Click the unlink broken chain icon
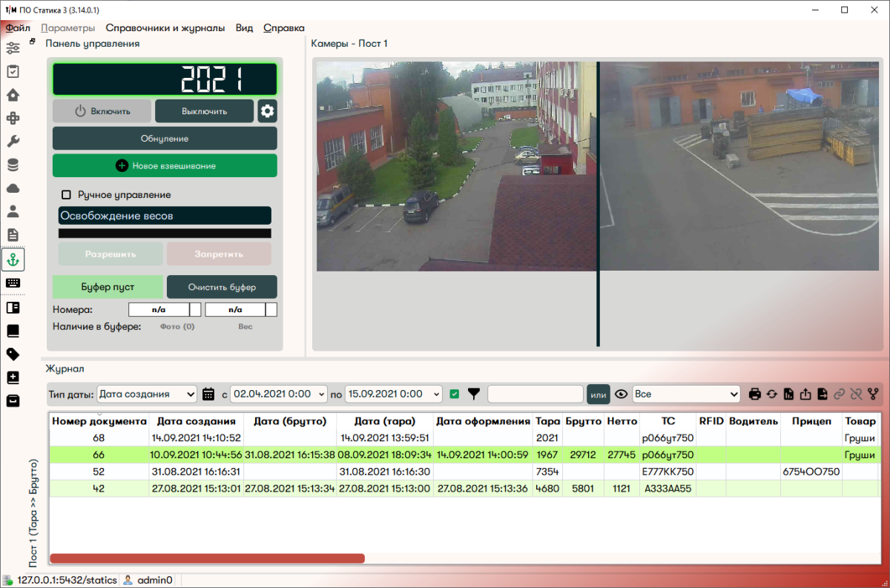Screen dimensions: 890x588 click(x=856, y=394)
